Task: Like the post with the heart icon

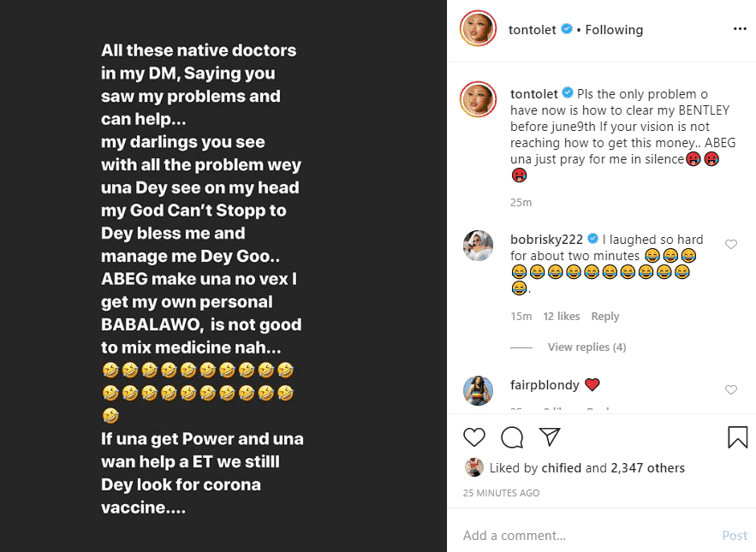Action: pyautogui.click(x=473, y=437)
